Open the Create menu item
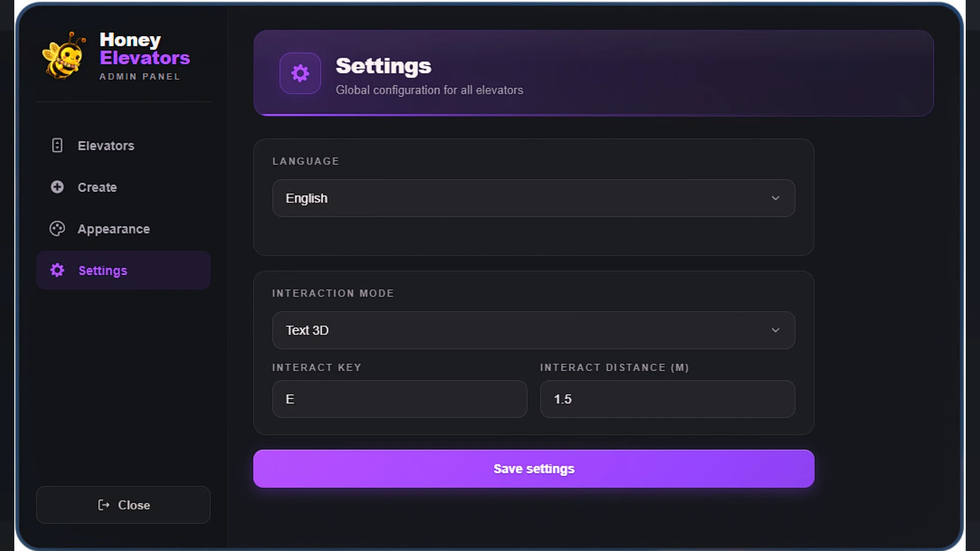Viewport: 980px width, 551px height. click(123, 187)
